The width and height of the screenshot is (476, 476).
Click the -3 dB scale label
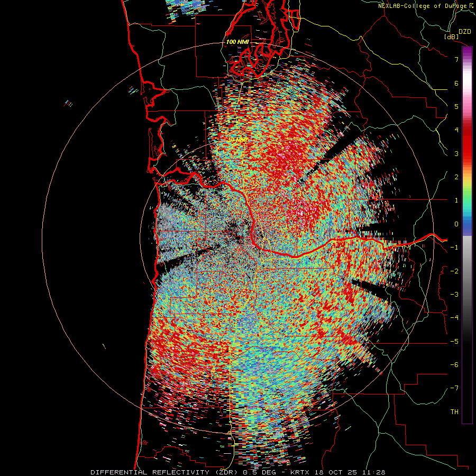click(x=454, y=295)
